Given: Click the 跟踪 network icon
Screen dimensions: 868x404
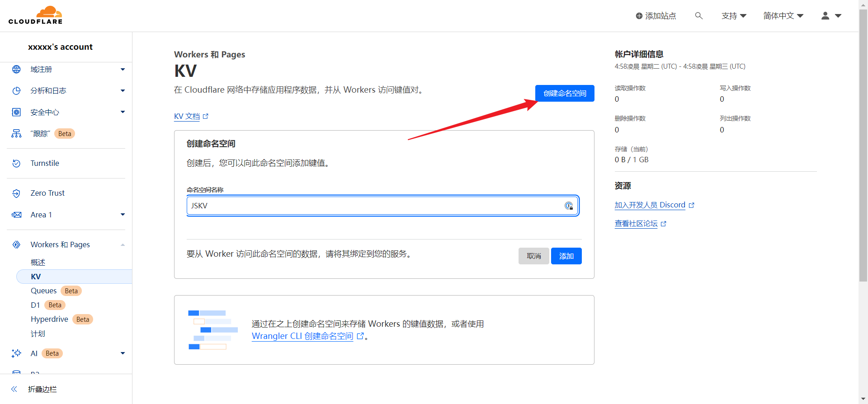Looking at the screenshot, I should click(x=16, y=134).
